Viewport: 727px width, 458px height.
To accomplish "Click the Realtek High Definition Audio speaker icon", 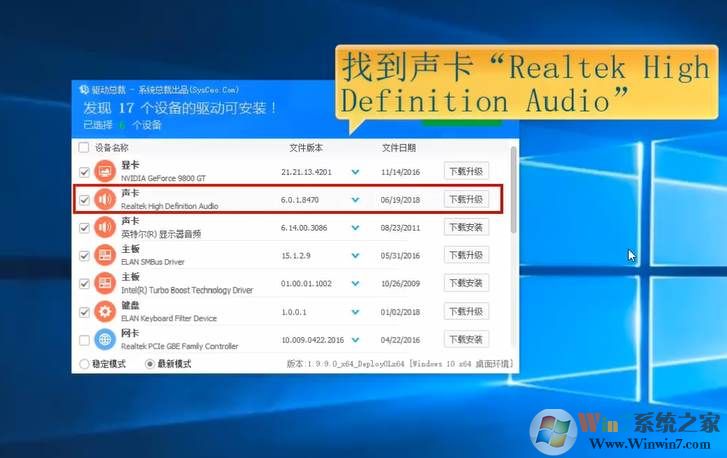I will (105, 199).
